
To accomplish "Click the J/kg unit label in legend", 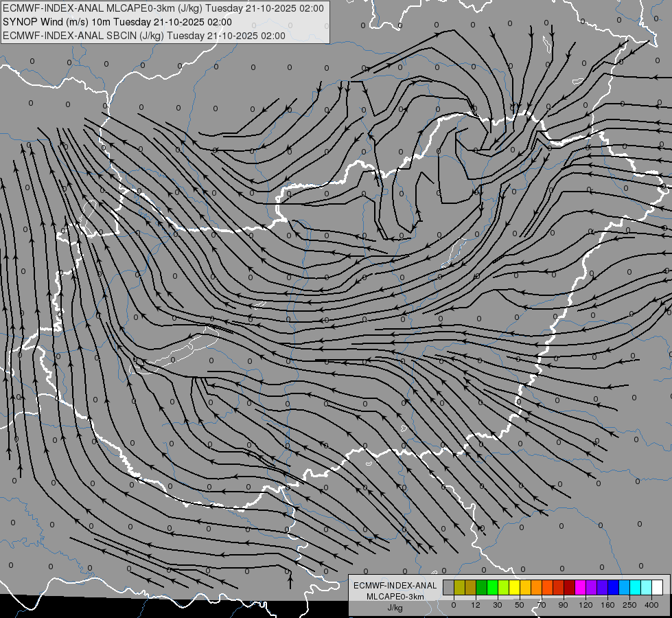I will (x=395, y=608).
